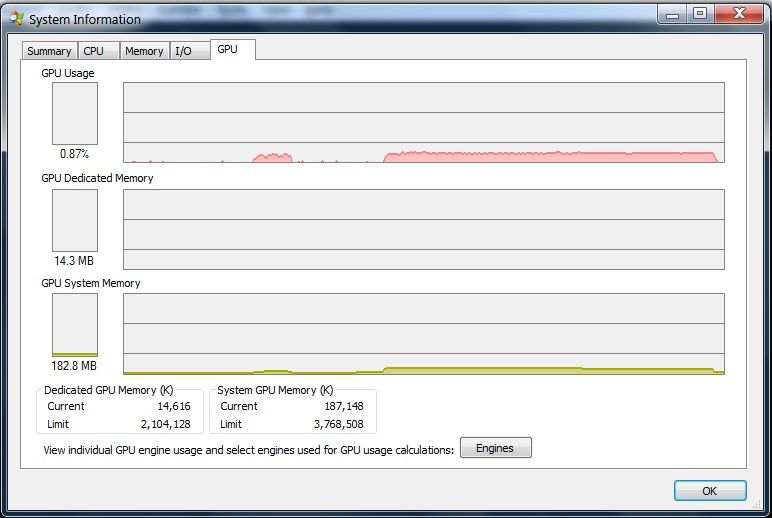Close the System Information window
Screen dimensions: 772x518
pos(739,14)
